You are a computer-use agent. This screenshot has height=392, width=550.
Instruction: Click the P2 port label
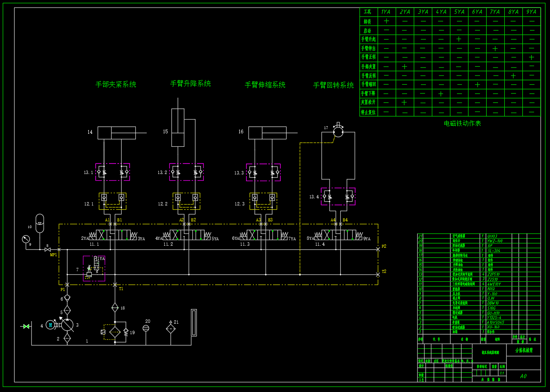(384, 246)
